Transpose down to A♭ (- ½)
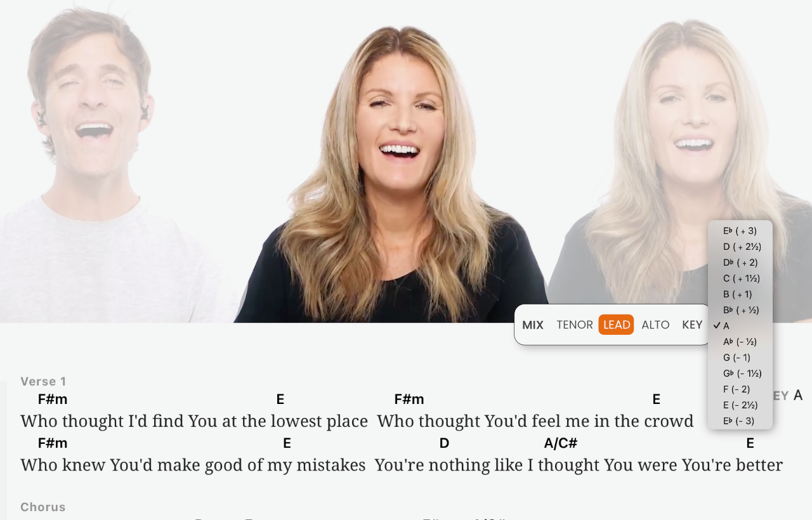Viewport: 812px width, 520px height. tap(740, 342)
